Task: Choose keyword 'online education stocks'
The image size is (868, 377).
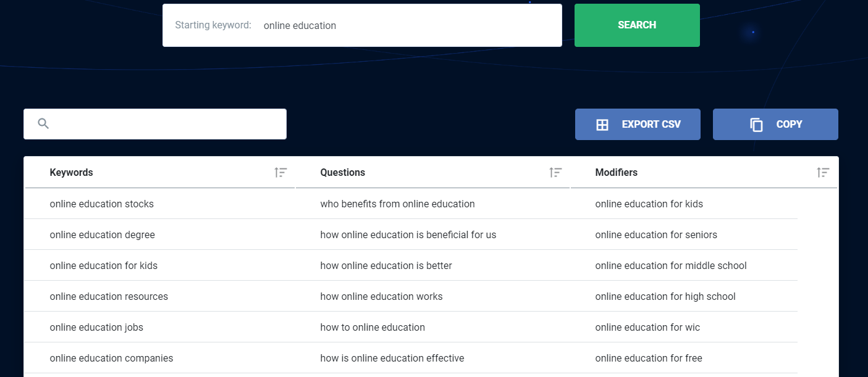Action: coord(101,204)
